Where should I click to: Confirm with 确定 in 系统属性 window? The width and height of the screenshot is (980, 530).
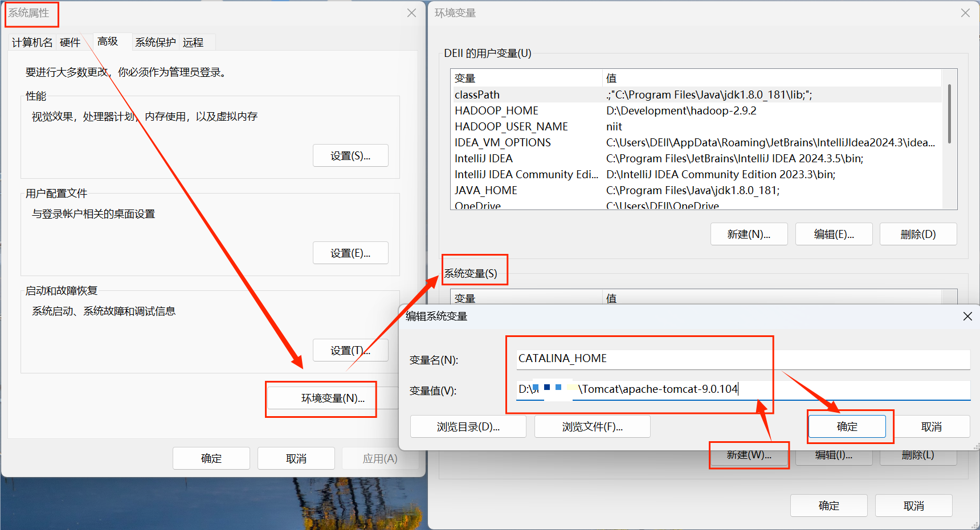tap(211, 458)
